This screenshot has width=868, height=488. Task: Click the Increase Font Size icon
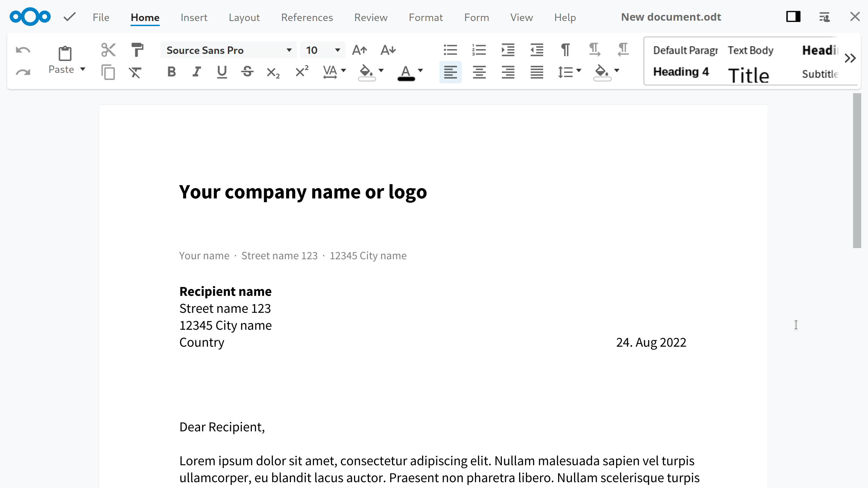click(x=359, y=50)
